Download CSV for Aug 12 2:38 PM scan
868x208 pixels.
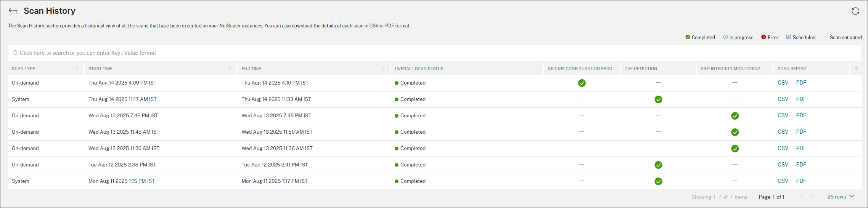783,165
